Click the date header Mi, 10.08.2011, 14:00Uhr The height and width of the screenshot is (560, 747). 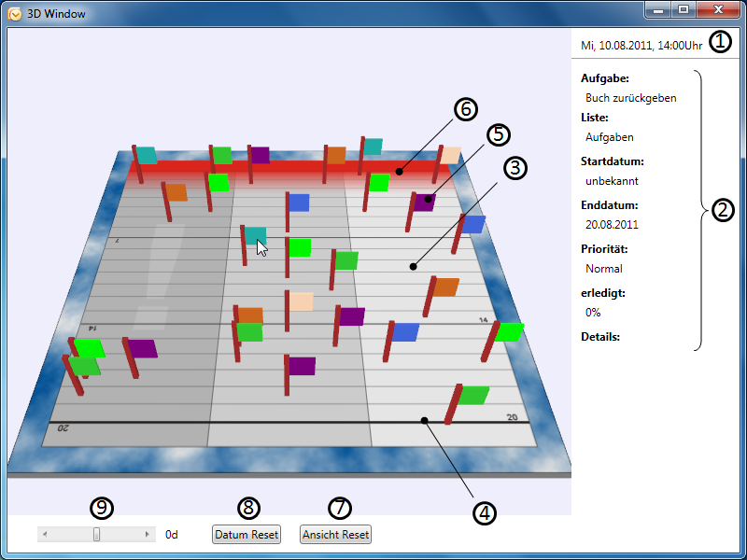tap(641, 45)
